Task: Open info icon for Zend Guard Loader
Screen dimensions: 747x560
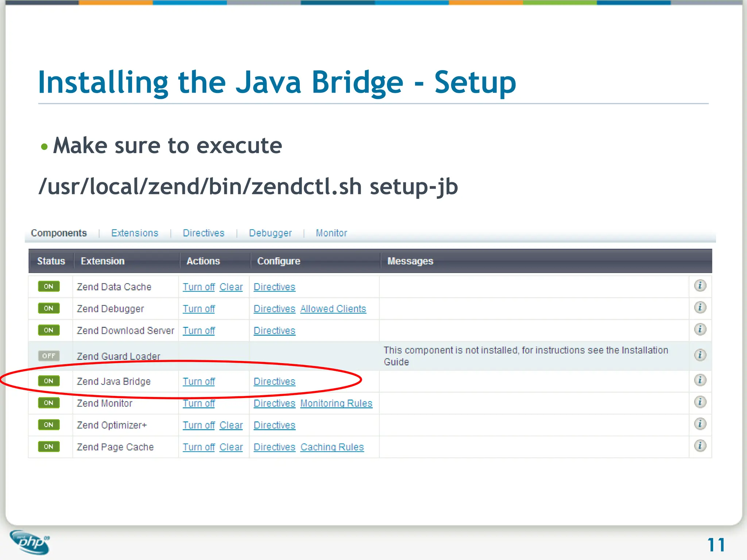Action: pos(700,355)
